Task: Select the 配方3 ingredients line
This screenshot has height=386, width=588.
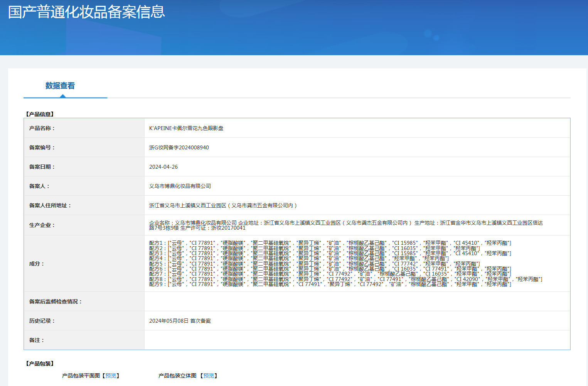Action: (x=330, y=253)
